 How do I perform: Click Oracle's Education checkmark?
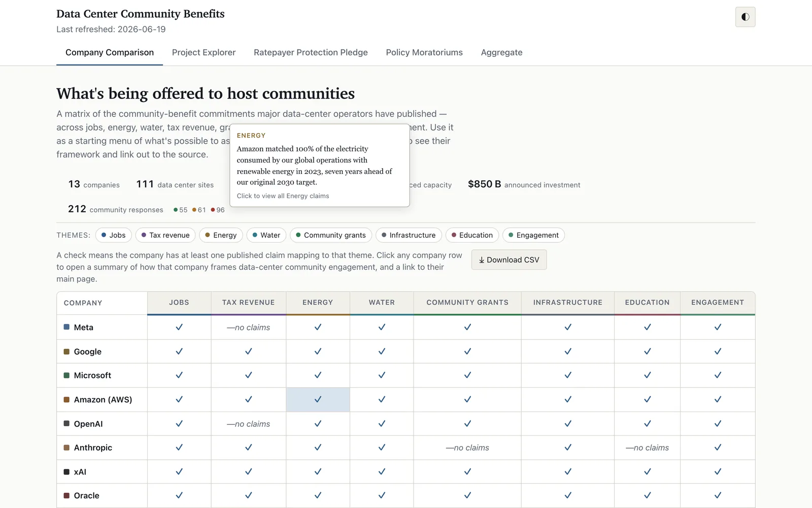coord(648,496)
